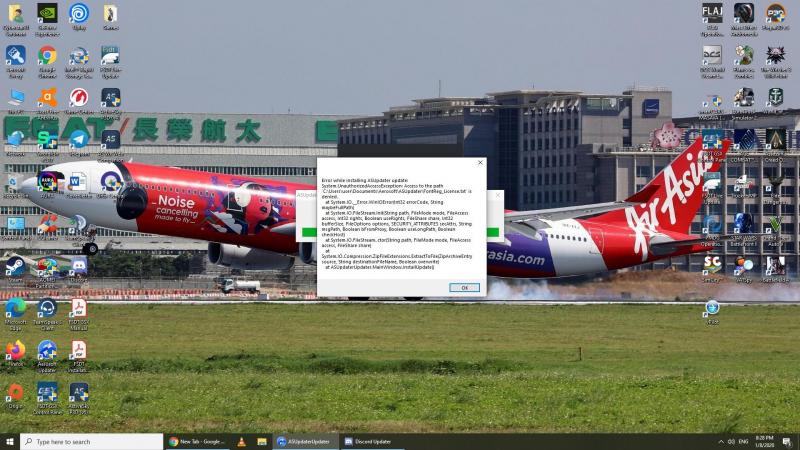Open the TeamSpeak 3 Client icon

[x=47, y=314]
